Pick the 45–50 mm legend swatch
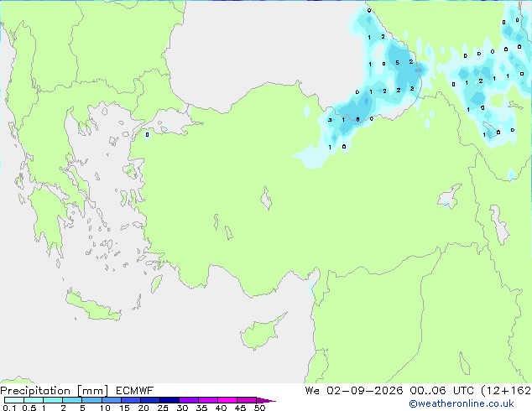The width and height of the screenshot is (532, 411). click(247, 400)
